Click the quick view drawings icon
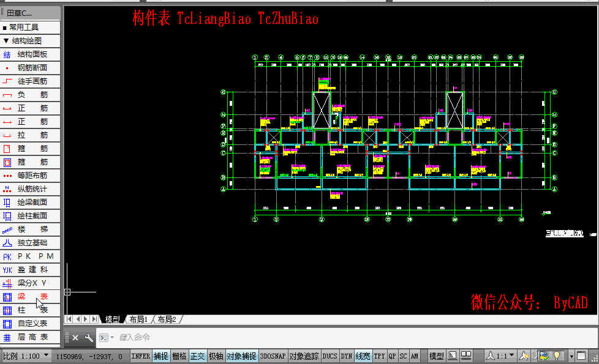 pyautogui.click(x=466, y=356)
